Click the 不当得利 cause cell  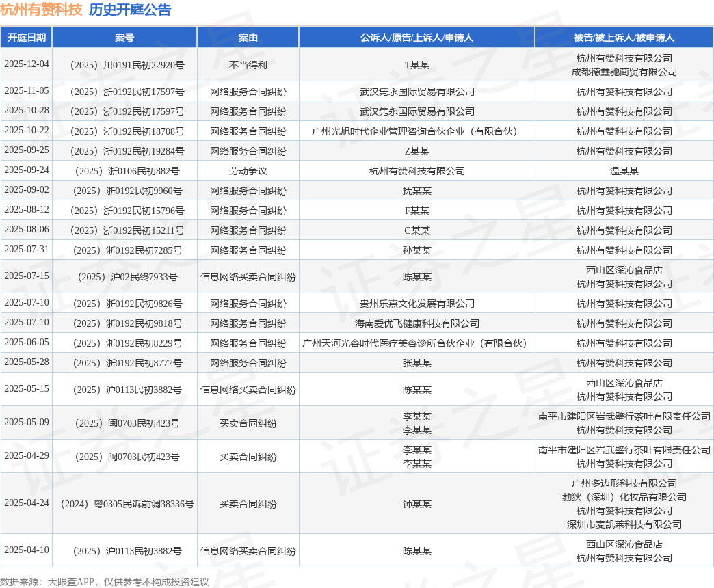coord(248,65)
